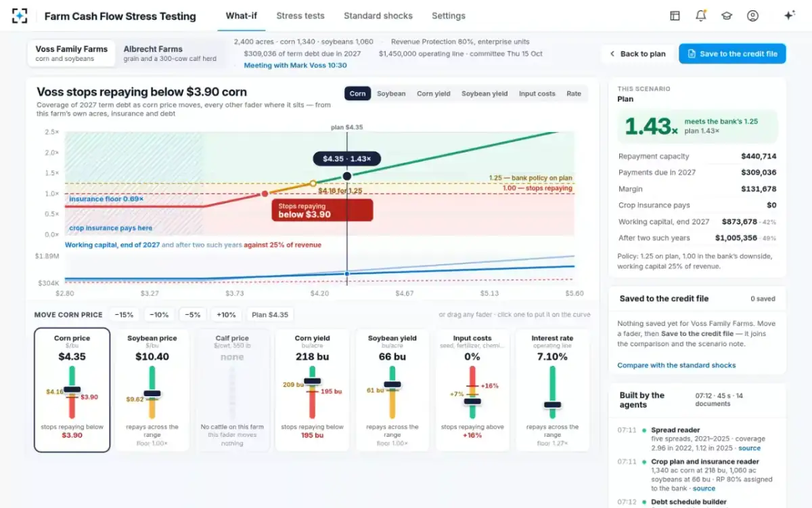This screenshot has height=508, width=812.
Task: Click the dark plan point on curve
Action: 347,176
